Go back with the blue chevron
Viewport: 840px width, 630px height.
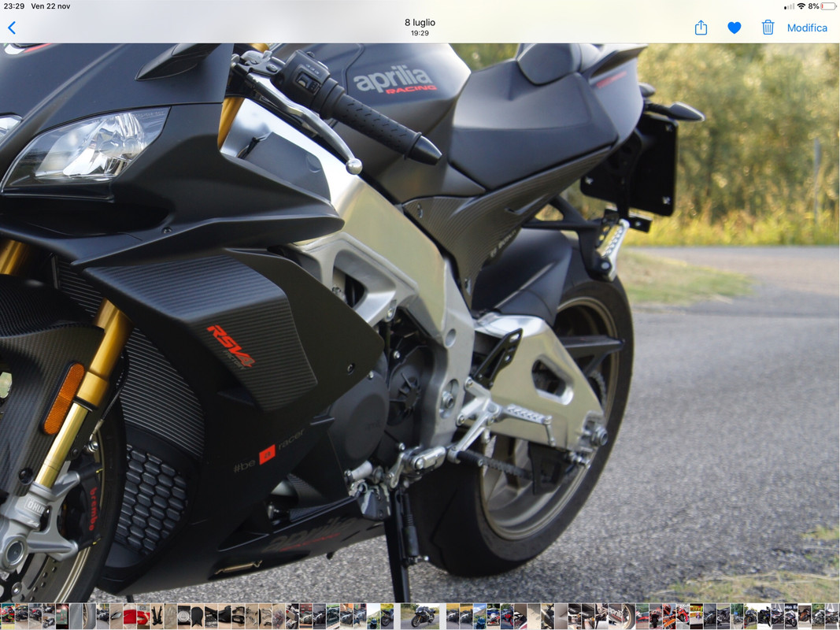tap(12, 28)
